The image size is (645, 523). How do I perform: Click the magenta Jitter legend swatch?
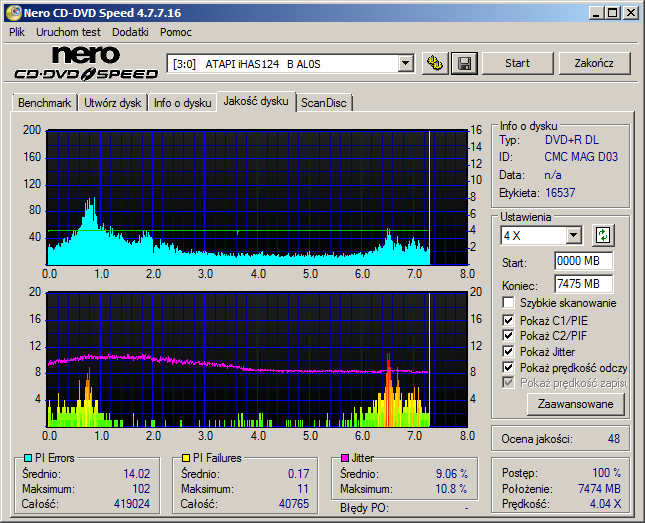click(x=345, y=458)
